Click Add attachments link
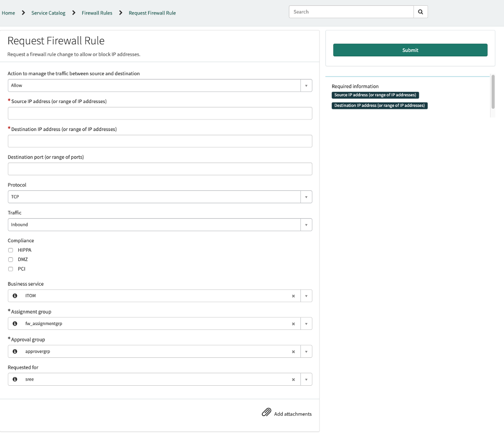 click(293, 414)
